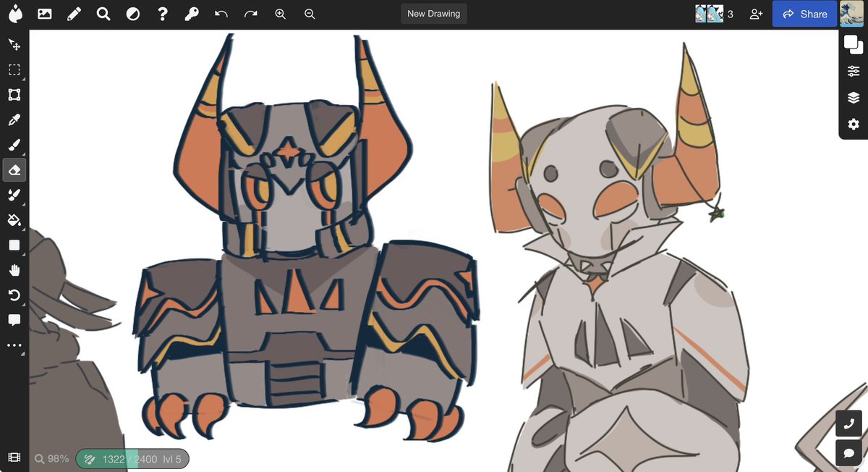Select the Transform tool
The height and width of the screenshot is (472, 868).
coord(14,95)
